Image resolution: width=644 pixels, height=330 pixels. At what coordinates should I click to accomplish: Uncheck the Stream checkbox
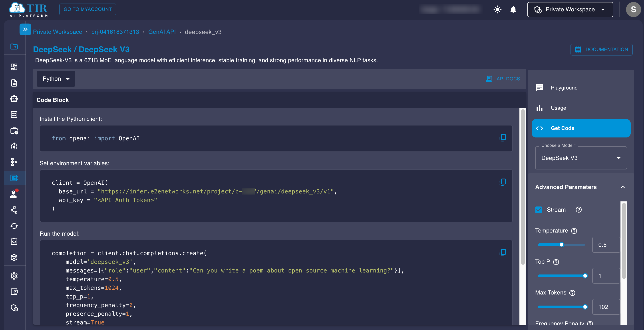pyautogui.click(x=539, y=210)
